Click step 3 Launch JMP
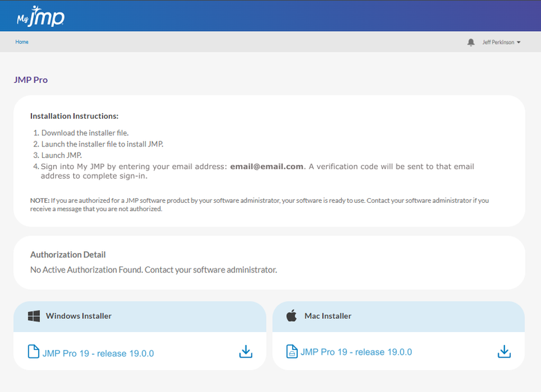The width and height of the screenshot is (541, 392). 61,155
